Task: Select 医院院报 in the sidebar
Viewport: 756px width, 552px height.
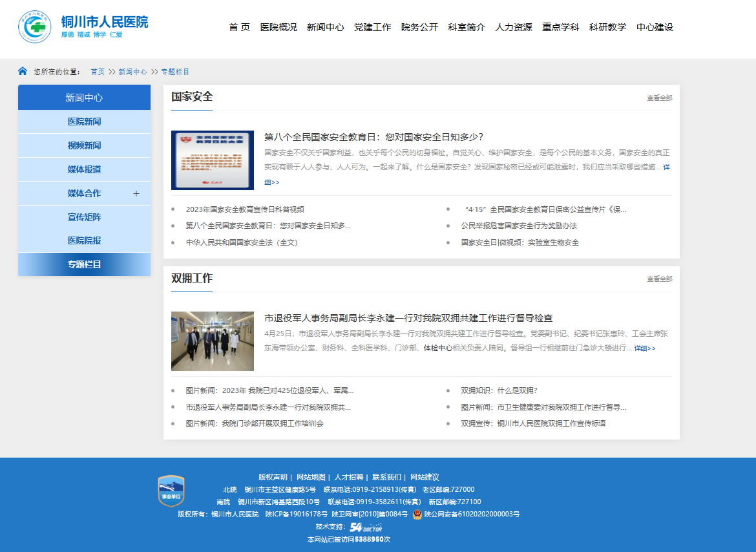Action: click(x=84, y=240)
